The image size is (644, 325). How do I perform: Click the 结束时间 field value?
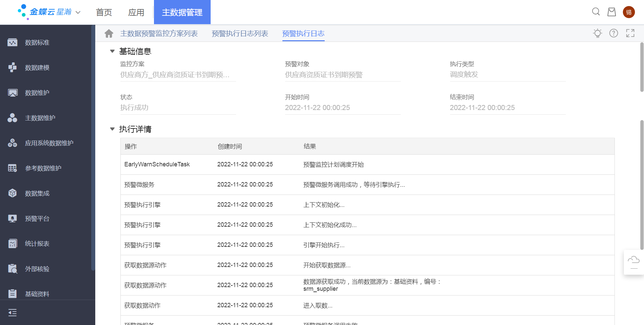point(508,108)
